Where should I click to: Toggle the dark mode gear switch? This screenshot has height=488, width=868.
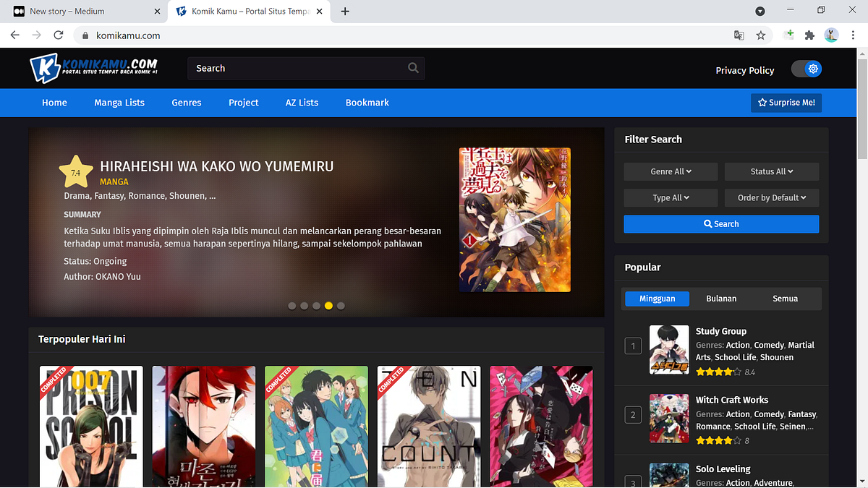click(807, 69)
